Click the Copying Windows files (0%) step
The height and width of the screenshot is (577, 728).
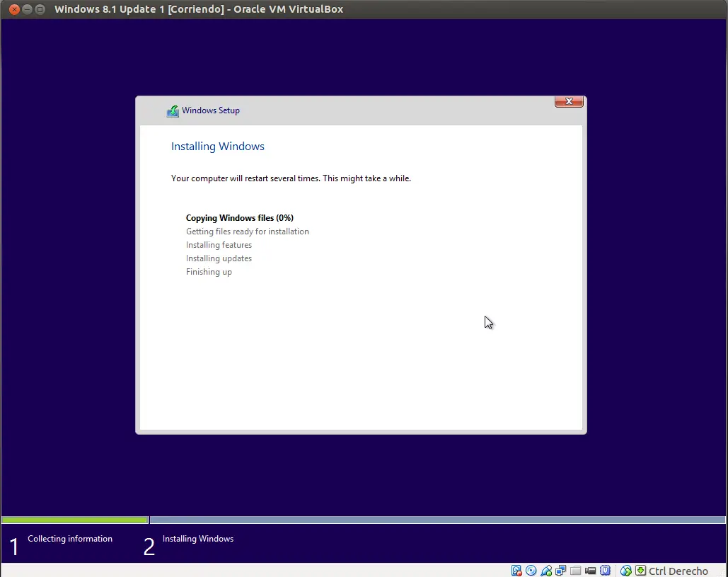click(240, 218)
